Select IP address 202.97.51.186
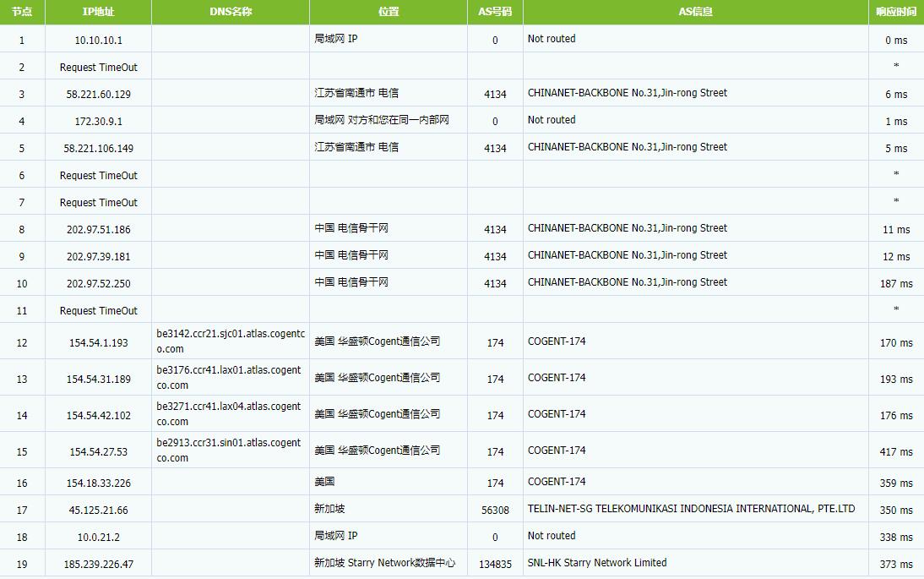 click(x=98, y=229)
